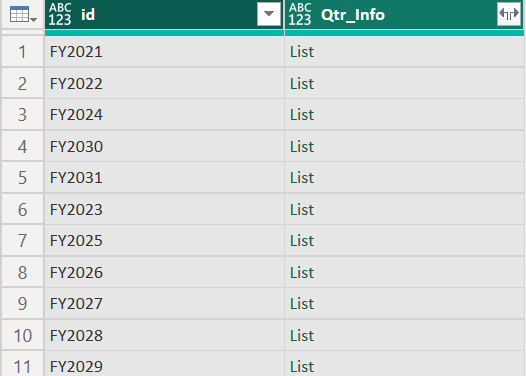Select the FY2031 id cell
This screenshot has width=526, height=376.
point(164,178)
